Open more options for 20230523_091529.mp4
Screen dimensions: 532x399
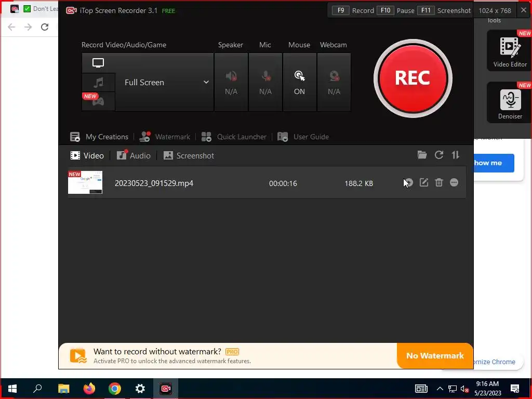[x=454, y=182]
